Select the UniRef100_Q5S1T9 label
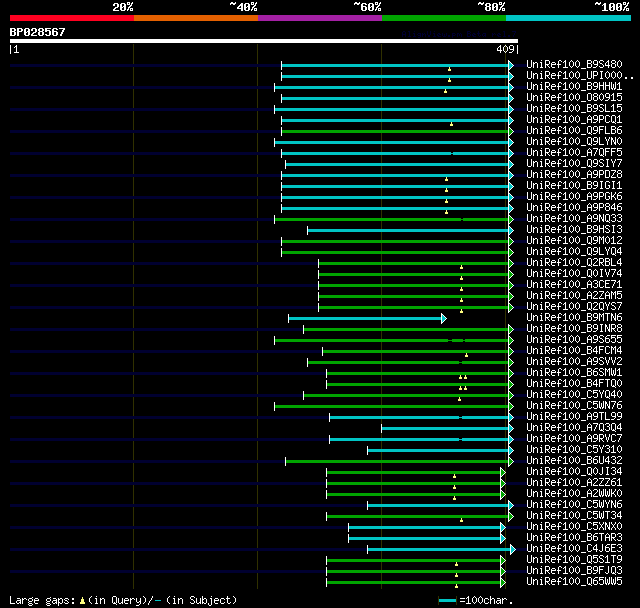The height and width of the screenshot is (608, 640). (574, 560)
